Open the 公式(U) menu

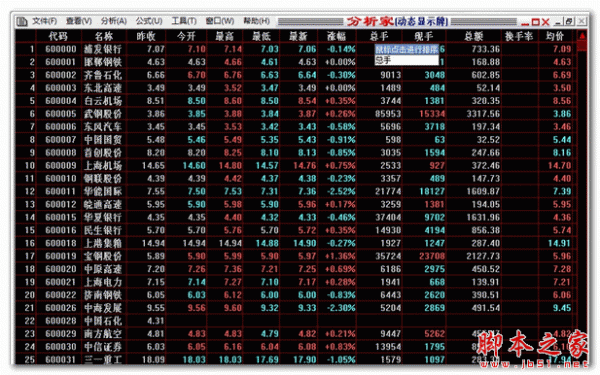[149, 21]
